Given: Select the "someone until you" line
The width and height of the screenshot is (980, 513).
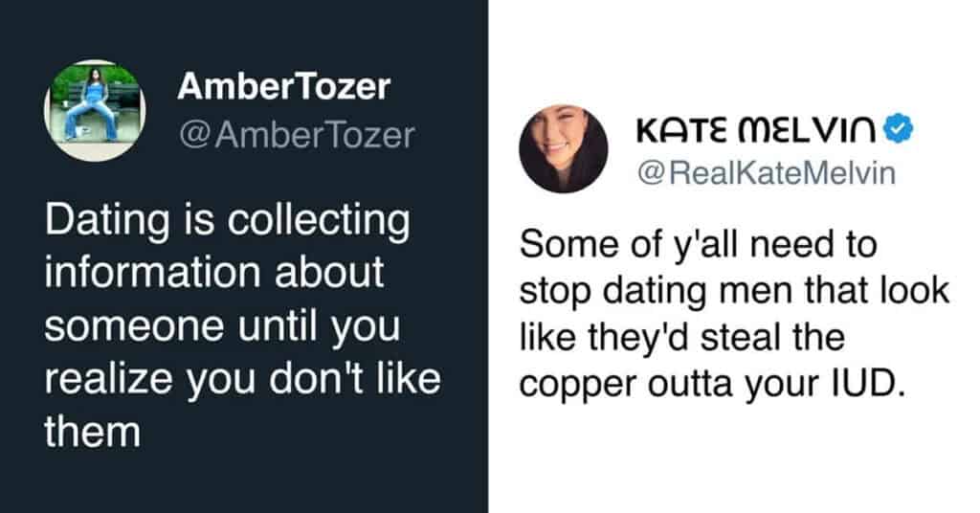Looking at the screenshot, I should [224, 327].
